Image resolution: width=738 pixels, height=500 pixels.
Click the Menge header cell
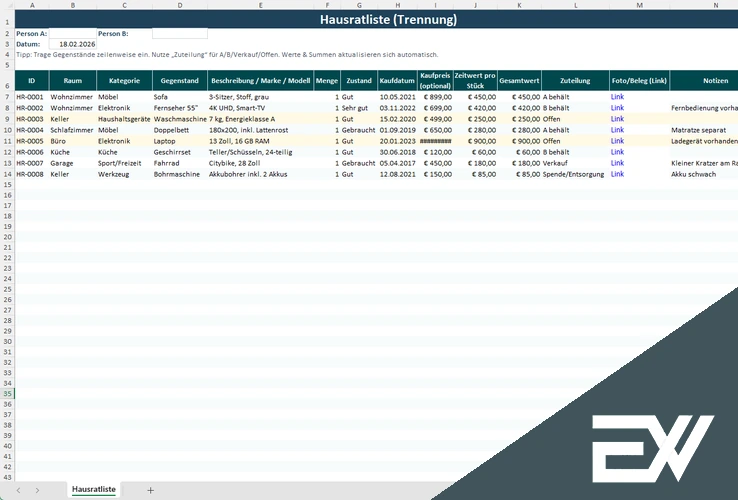(327, 81)
